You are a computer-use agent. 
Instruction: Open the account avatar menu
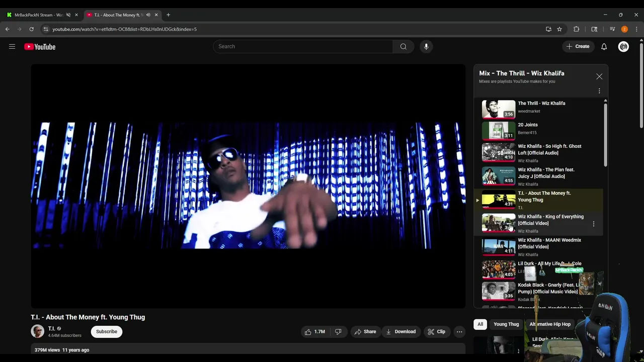(x=624, y=46)
